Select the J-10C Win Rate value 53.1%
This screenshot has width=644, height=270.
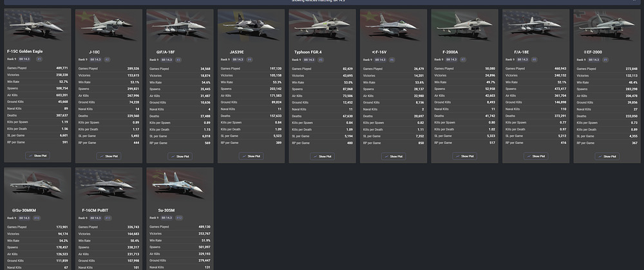(x=135, y=82)
